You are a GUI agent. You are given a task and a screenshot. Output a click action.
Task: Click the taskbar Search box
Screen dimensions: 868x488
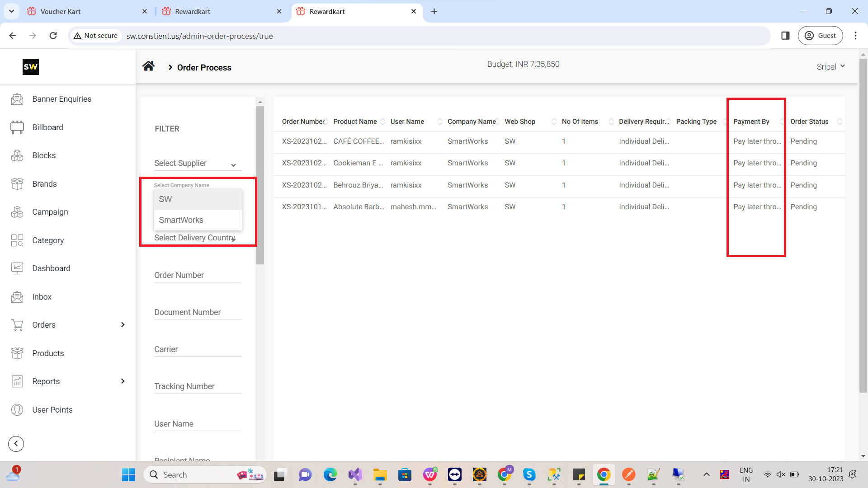pos(205,474)
